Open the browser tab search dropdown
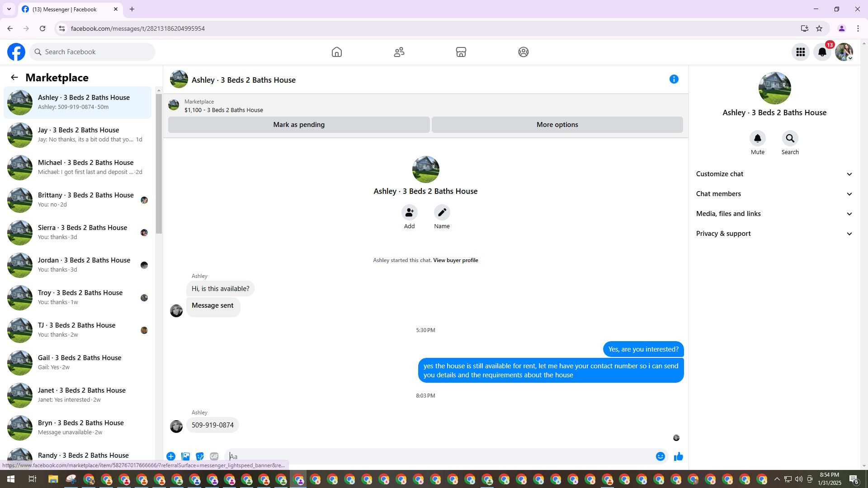 tap(9, 9)
